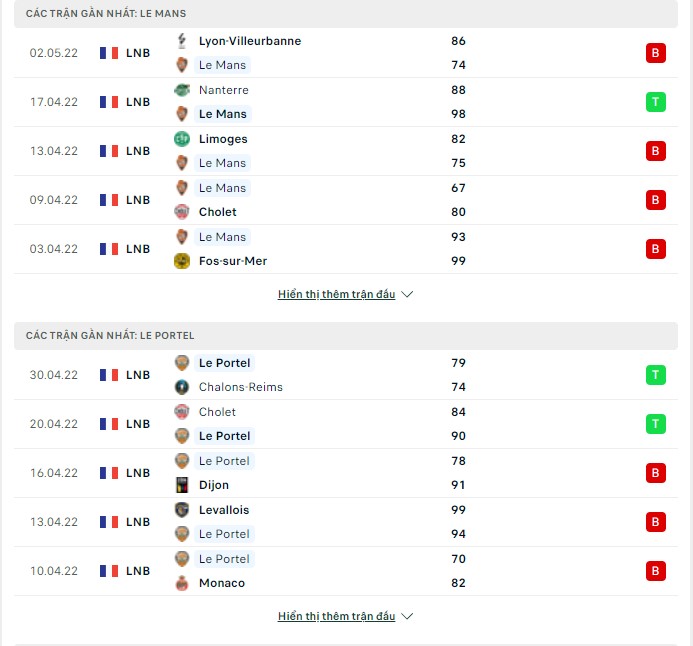Click the 'Các trận gần nhất: Le Portel' header
The height and width of the screenshot is (646, 693).
coord(346,336)
